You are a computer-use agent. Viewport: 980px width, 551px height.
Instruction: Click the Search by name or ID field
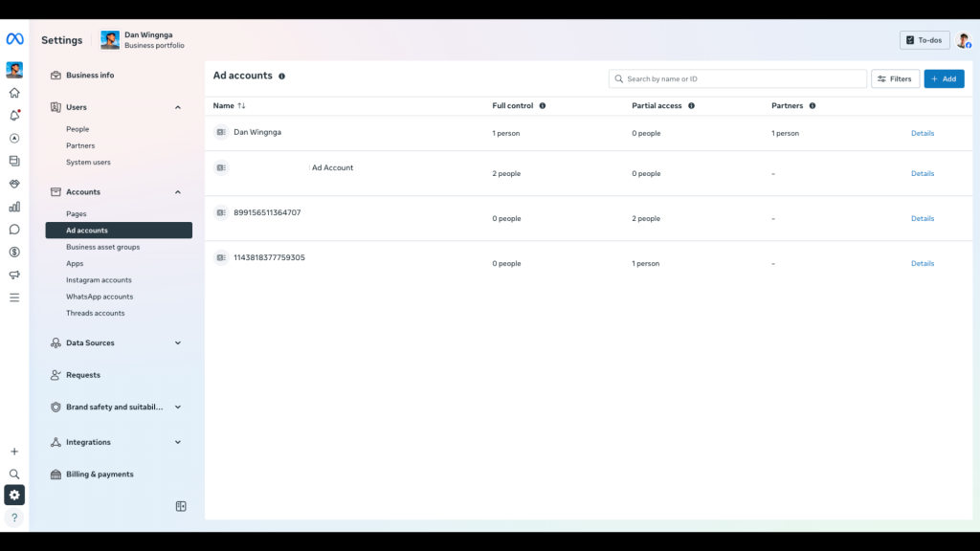(x=737, y=78)
